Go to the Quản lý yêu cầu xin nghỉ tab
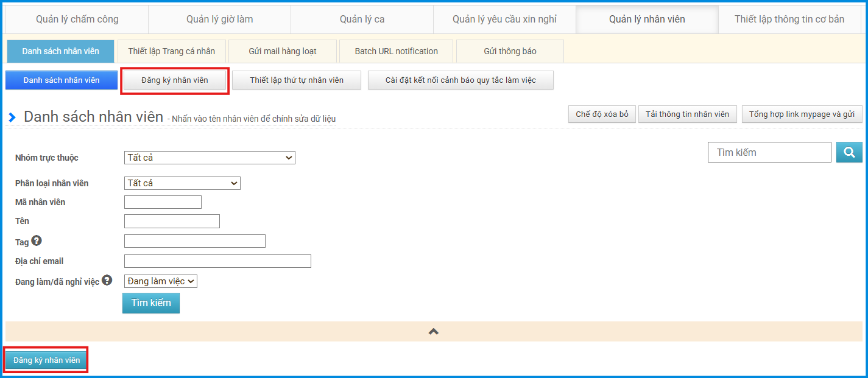The image size is (868, 378). [x=504, y=19]
